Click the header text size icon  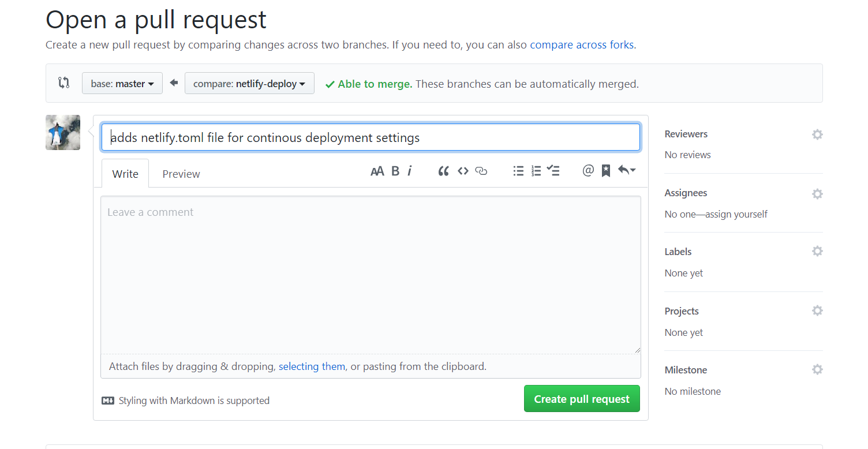(377, 171)
